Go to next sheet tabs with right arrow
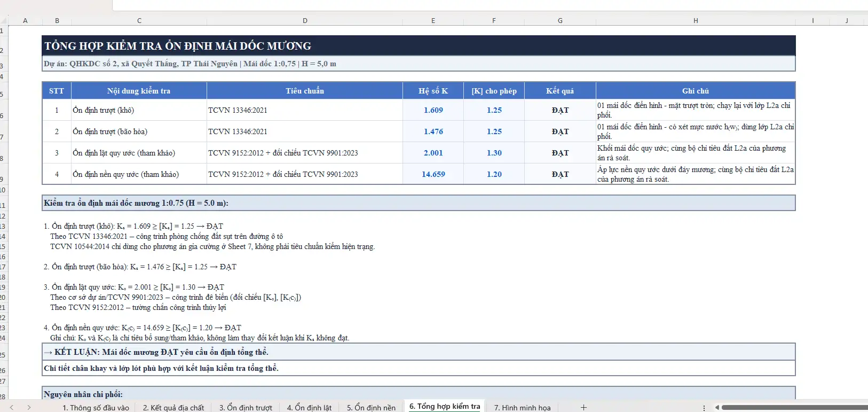 (x=29, y=407)
